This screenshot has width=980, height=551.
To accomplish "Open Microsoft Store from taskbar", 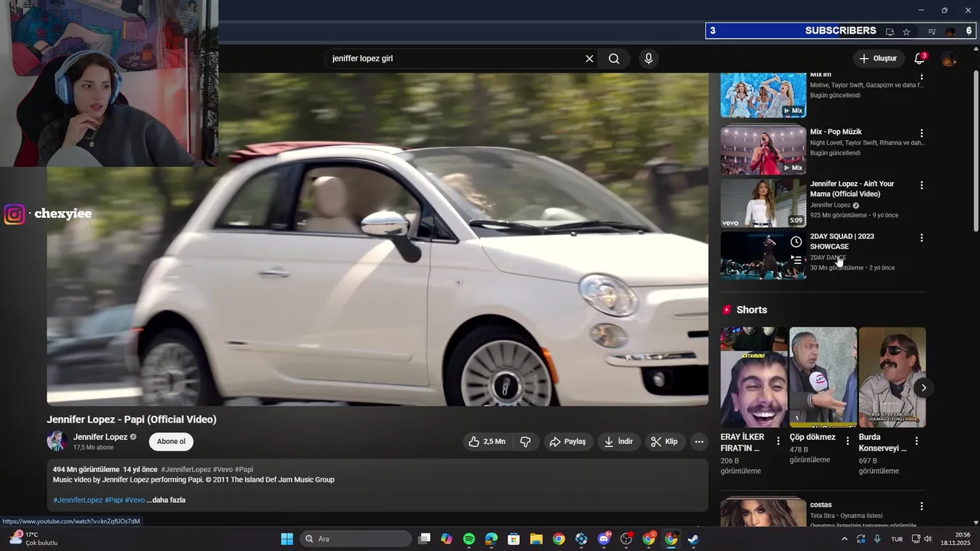I will click(514, 539).
